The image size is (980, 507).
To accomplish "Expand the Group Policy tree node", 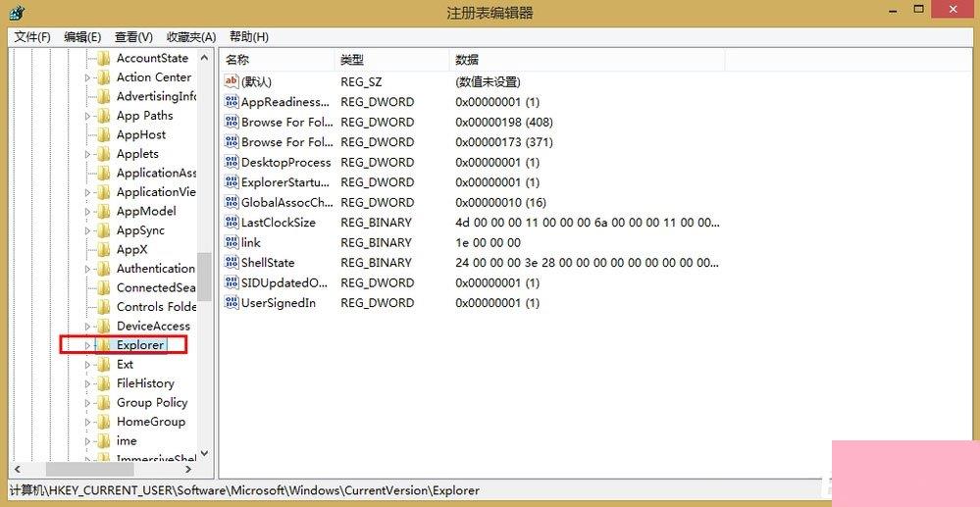I will (x=87, y=403).
